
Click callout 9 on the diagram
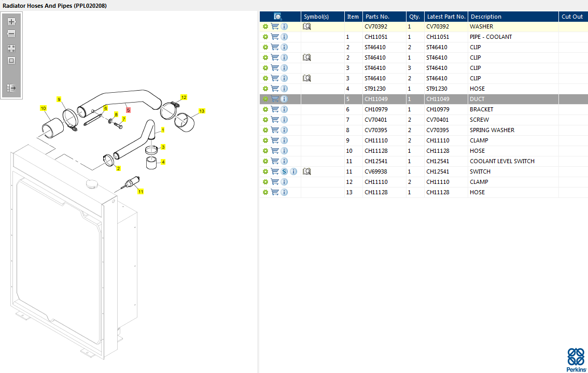(x=59, y=99)
